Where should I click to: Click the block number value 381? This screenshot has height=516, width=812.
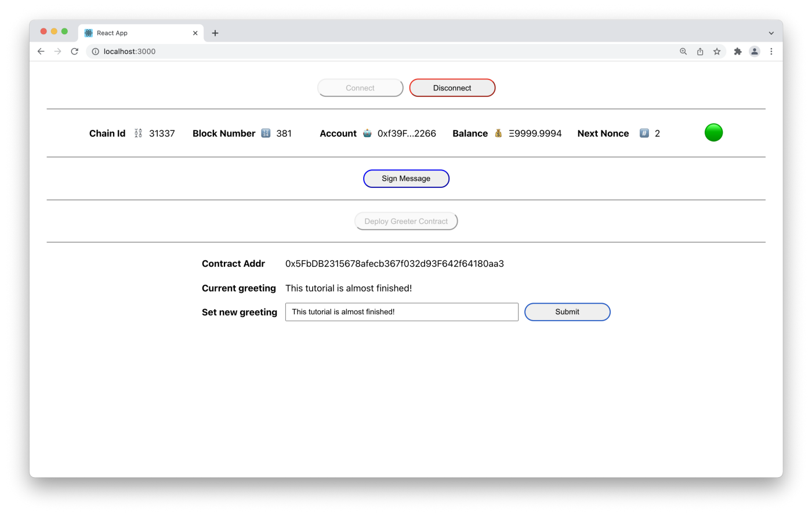coord(284,133)
